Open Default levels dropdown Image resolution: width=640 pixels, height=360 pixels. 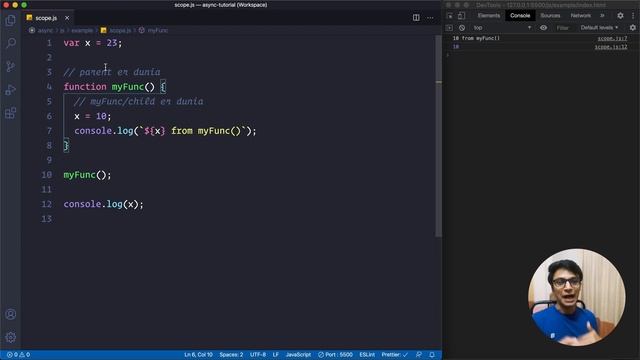point(599,28)
